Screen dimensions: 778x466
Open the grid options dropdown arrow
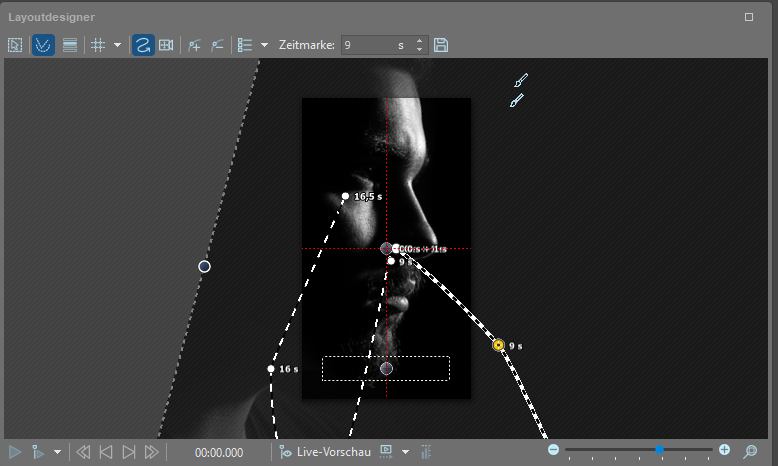click(117, 45)
